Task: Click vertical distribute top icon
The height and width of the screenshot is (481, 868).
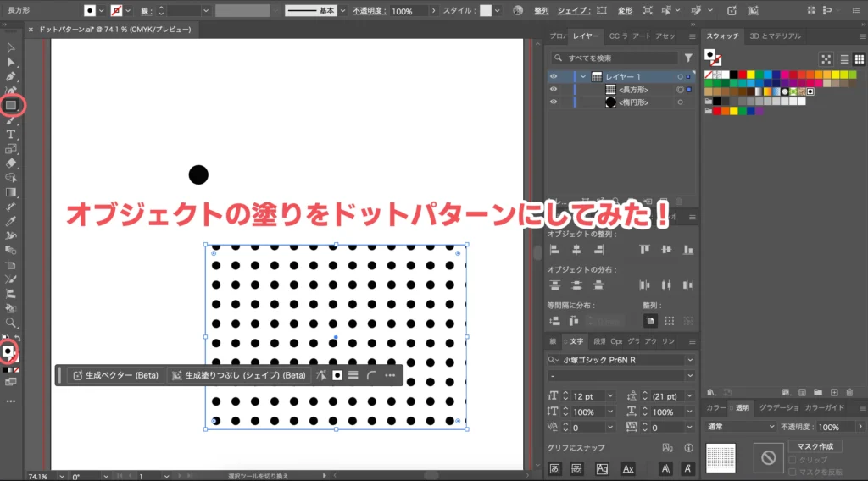Action: point(554,285)
